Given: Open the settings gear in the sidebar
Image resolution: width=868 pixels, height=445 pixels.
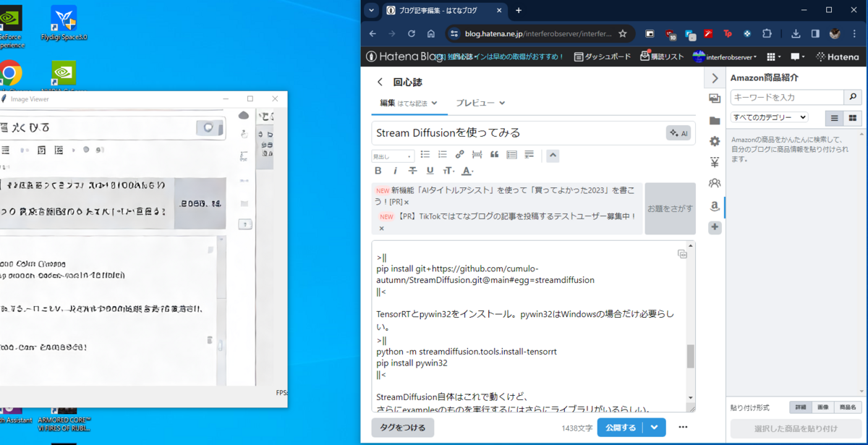Looking at the screenshot, I should coord(715,142).
